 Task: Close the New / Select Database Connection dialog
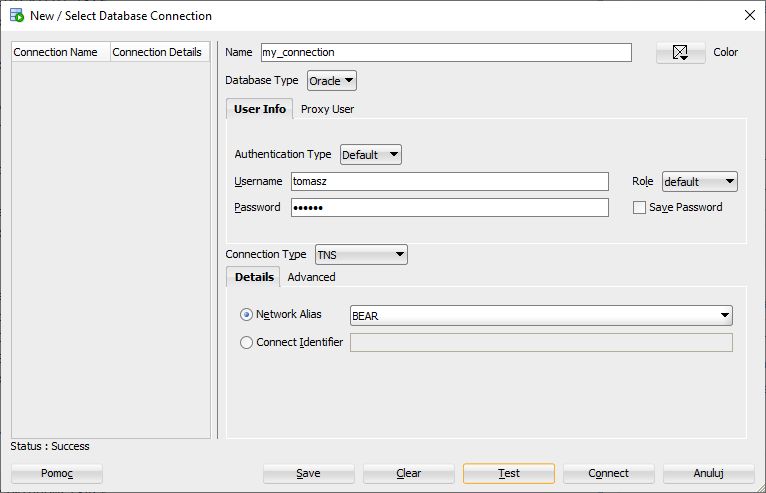(750, 15)
